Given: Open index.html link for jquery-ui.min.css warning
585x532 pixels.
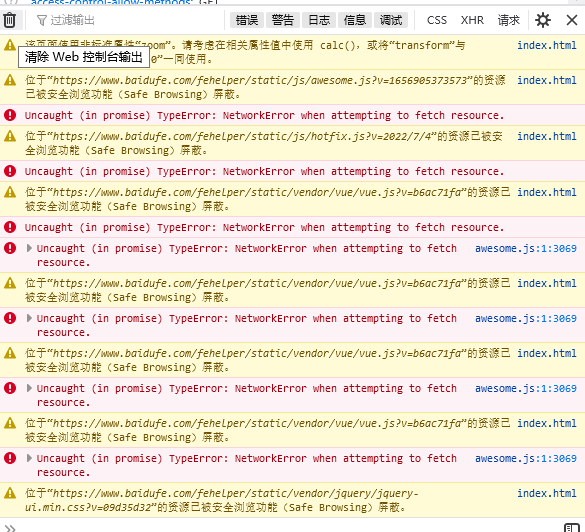Looking at the screenshot, I should [547, 493].
